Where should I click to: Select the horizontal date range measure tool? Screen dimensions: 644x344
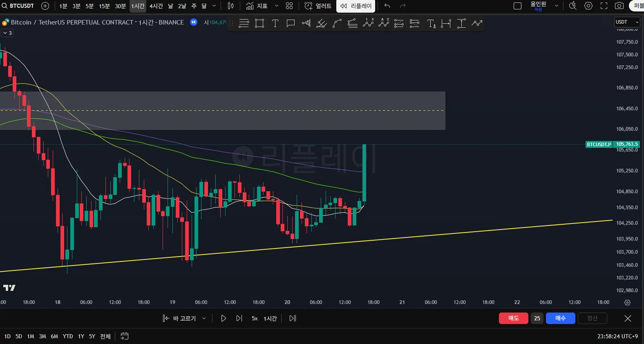(446, 23)
